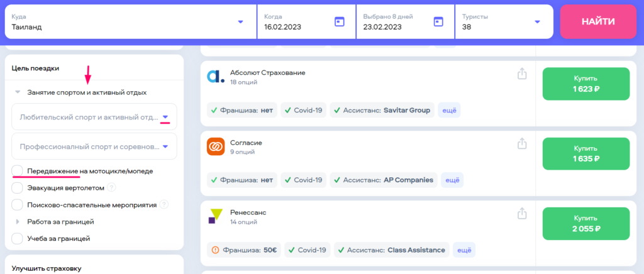
Task: Open help hint for Поисково-спасательные мероприятия
Action: [x=164, y=204]
